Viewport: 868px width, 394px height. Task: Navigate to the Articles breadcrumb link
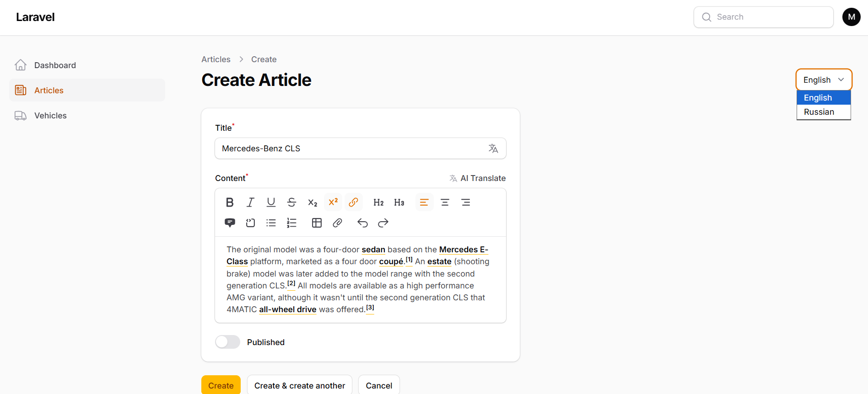point(216,59)
